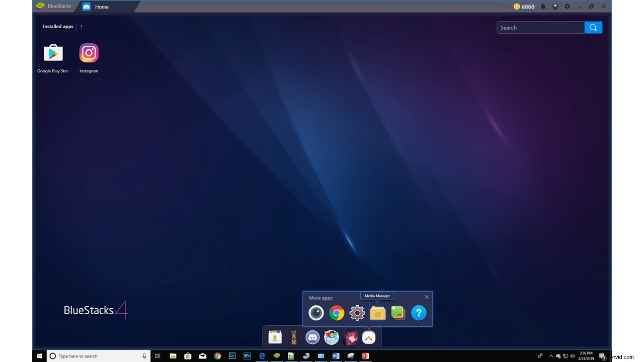This screenshot has width=644, height=362.
Task: Launch Google Play Store
Action: [53, 52]
